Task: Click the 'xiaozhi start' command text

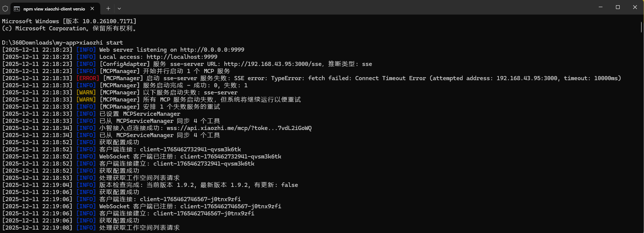Action: [101, 43]
